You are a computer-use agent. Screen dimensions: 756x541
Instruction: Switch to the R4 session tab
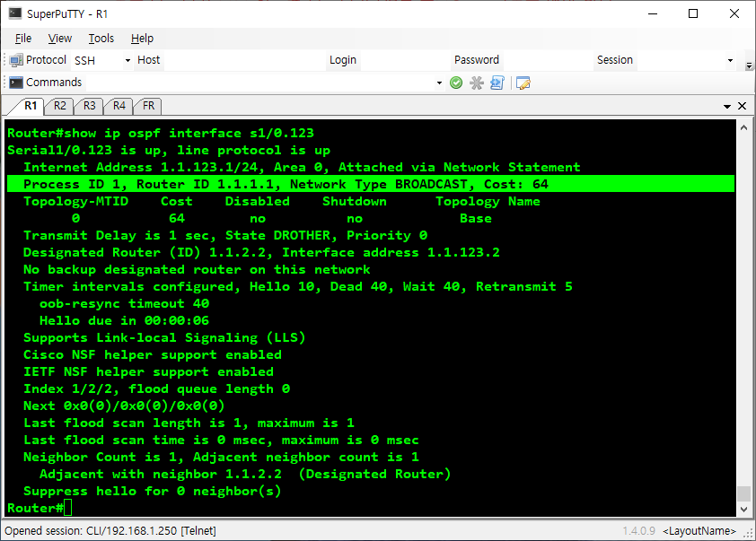119,106
